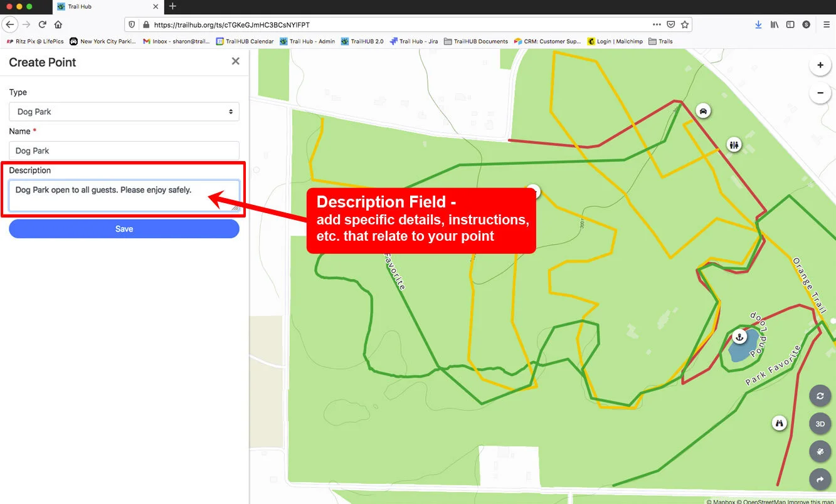Select the Trail Hub browser tab
This screenshot has width=836, height=504.
coord(107,6)
